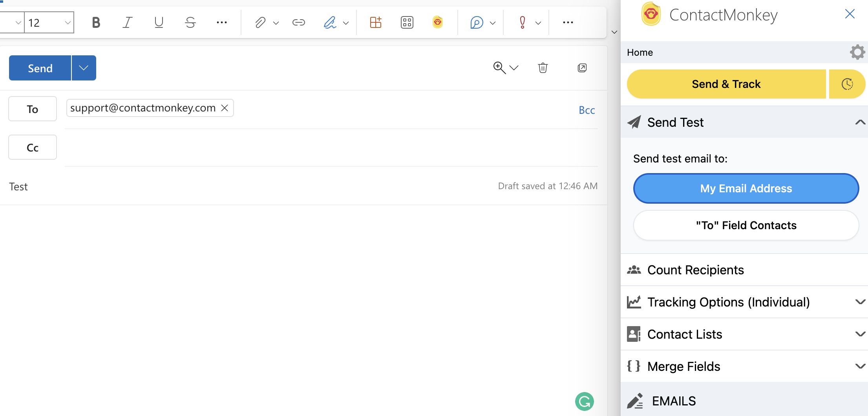
Task: Collapse the Send Test section
Action: [860, 122]
